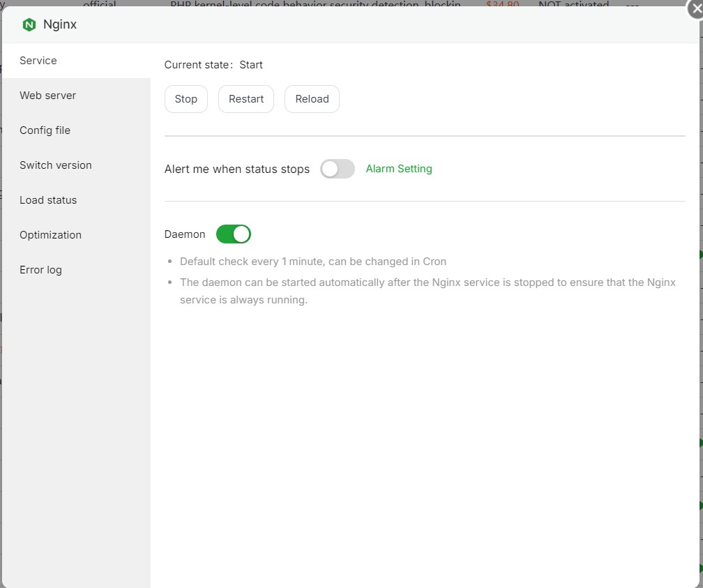
Task: Show the Error log tab
Action: click(x=76, y=270)
